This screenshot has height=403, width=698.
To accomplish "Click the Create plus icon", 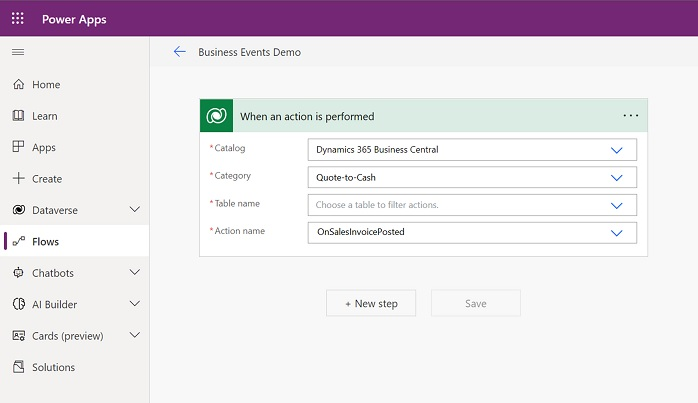I will 18,179.
